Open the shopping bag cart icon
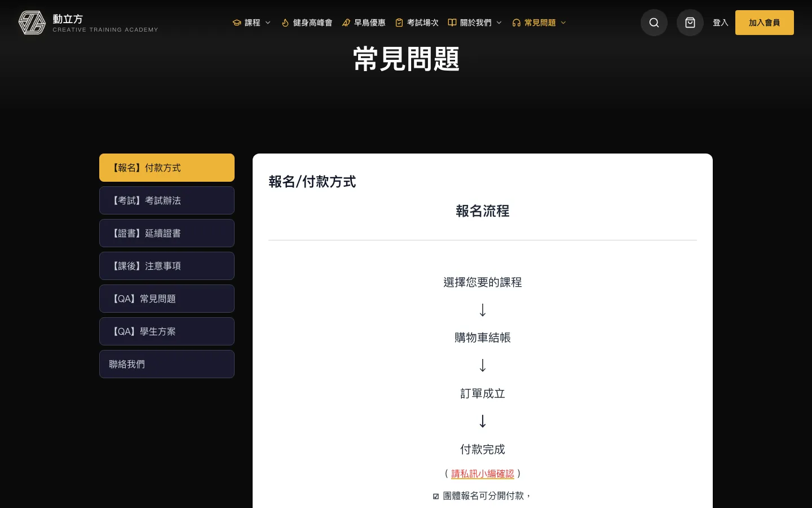 pyautogui.click(x=690, y=23)
